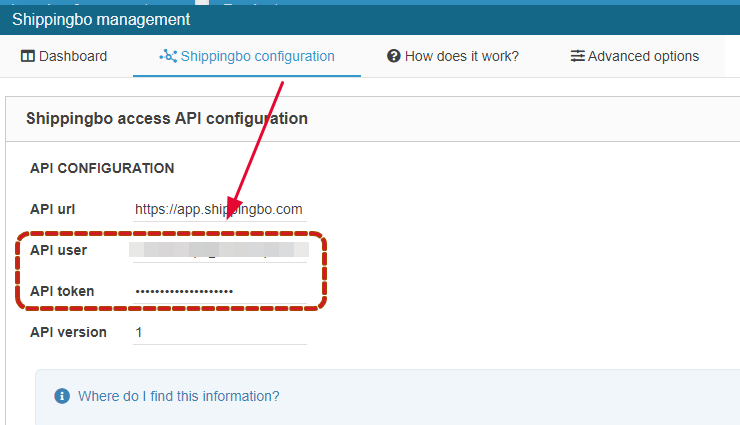
Task: Click the 'API token' label
Action: pyautogui.click(x=62, y=292)
